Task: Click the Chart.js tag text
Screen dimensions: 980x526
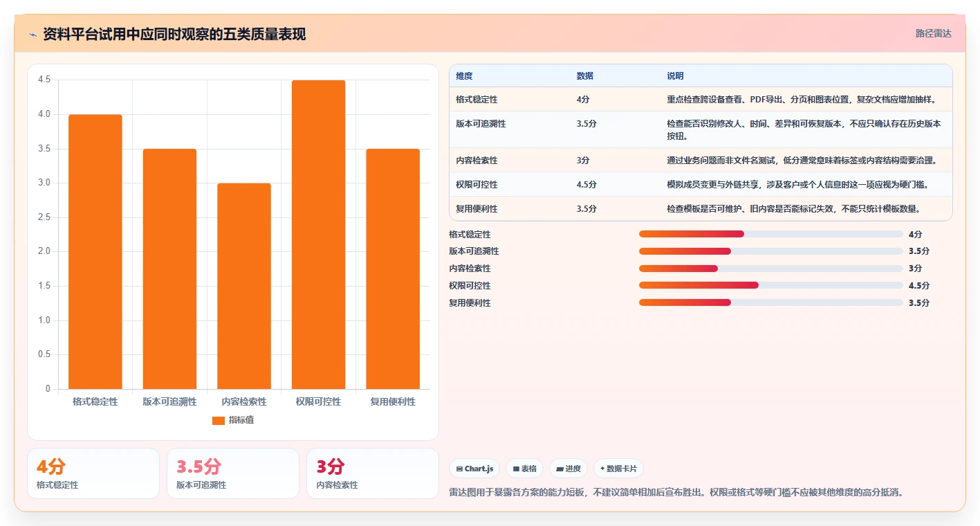Action: (x=479, y=469)
